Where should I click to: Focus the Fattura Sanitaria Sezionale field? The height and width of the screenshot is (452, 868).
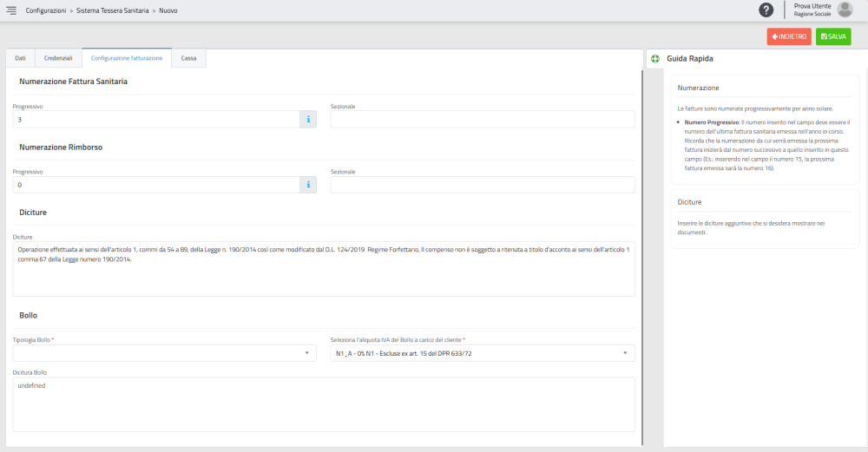click(482, 120)
